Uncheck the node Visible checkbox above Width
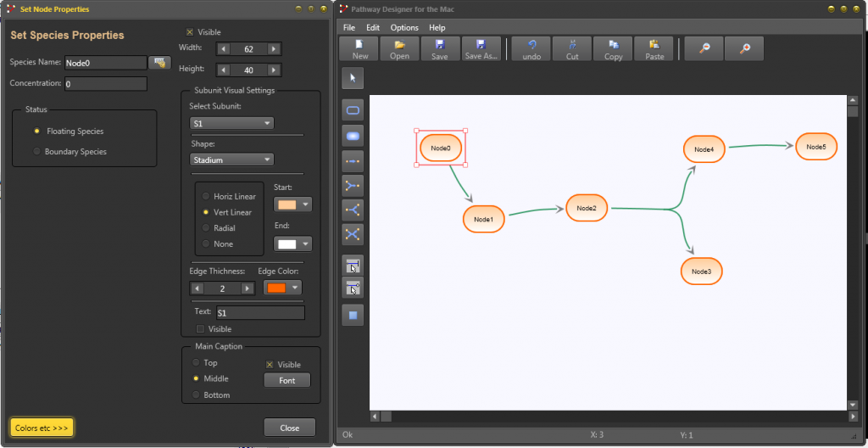 [x=191, y=32]
